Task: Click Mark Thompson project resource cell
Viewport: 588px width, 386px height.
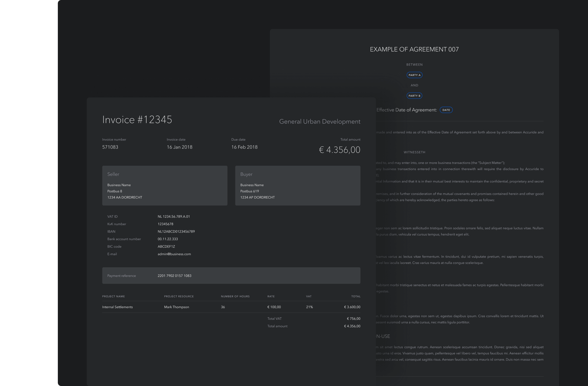Action: (x=176, y=307)
